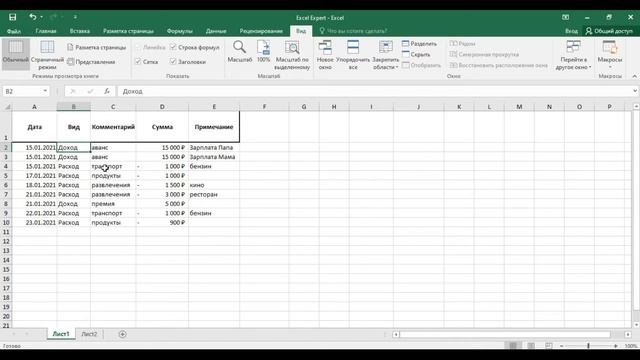Set zoom to 100% icon
Viewport: 640px width, 360px height.
pyautogui.click(x=263, y=51)
